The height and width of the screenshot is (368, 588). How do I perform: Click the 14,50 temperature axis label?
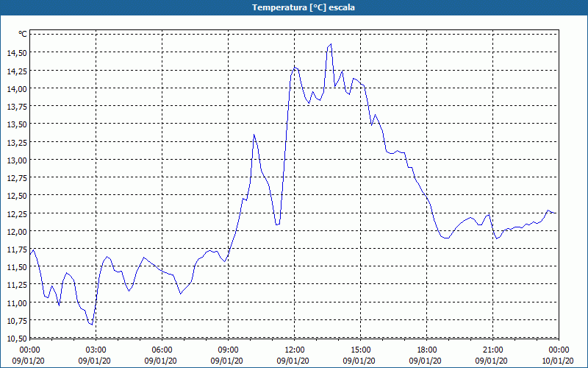point(17,52)
